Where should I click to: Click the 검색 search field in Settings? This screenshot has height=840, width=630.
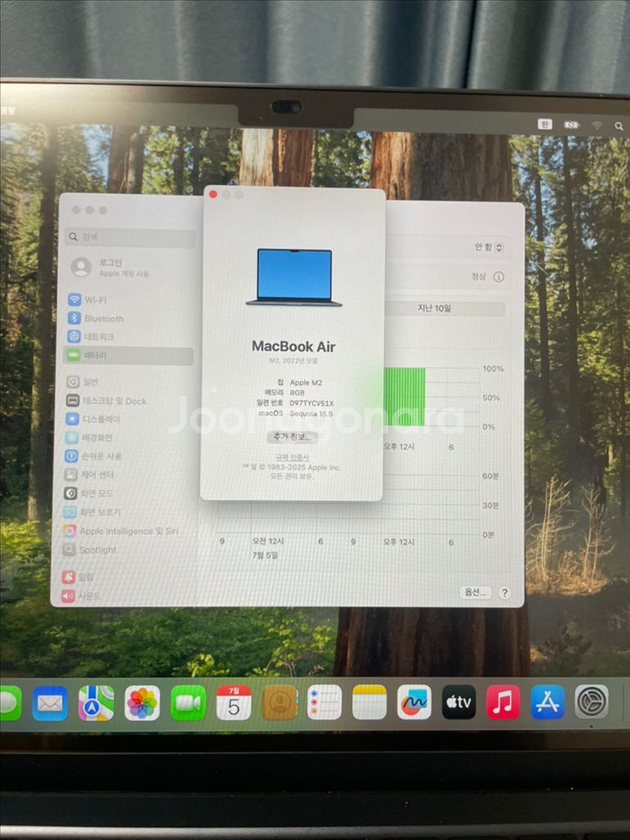point(130,237)
